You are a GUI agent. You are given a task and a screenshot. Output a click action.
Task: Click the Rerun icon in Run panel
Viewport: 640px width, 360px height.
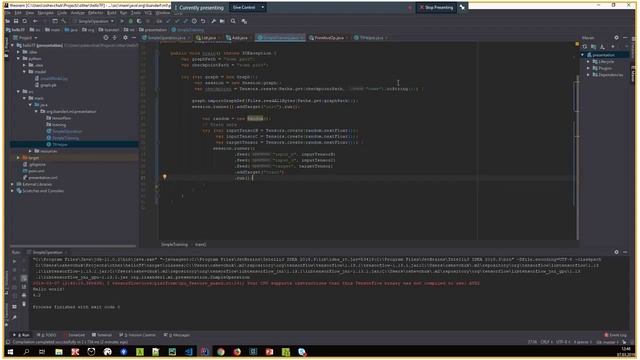click(14, 260)
